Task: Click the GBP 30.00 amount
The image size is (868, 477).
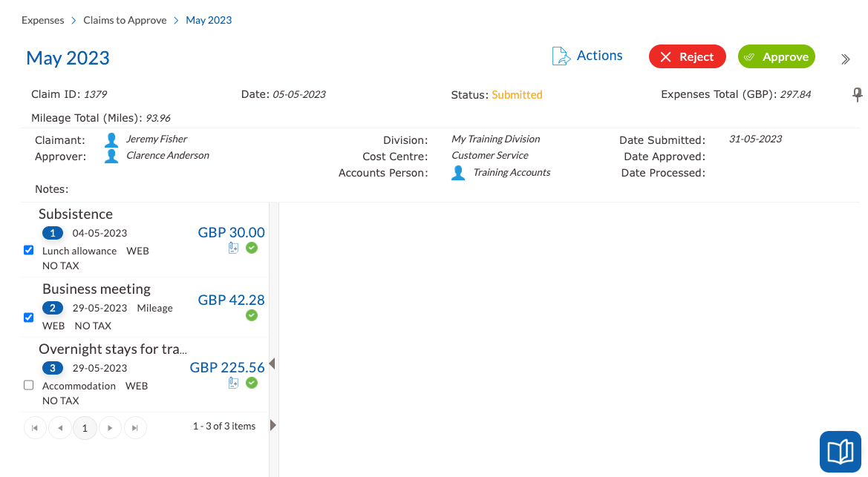Action: (232, 232)
